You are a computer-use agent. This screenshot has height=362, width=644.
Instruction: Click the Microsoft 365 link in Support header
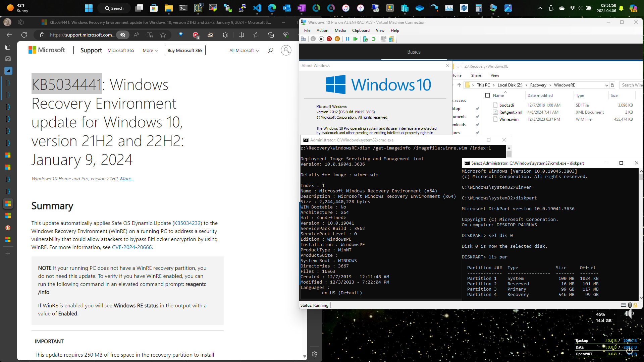click(x=121, y=51)
